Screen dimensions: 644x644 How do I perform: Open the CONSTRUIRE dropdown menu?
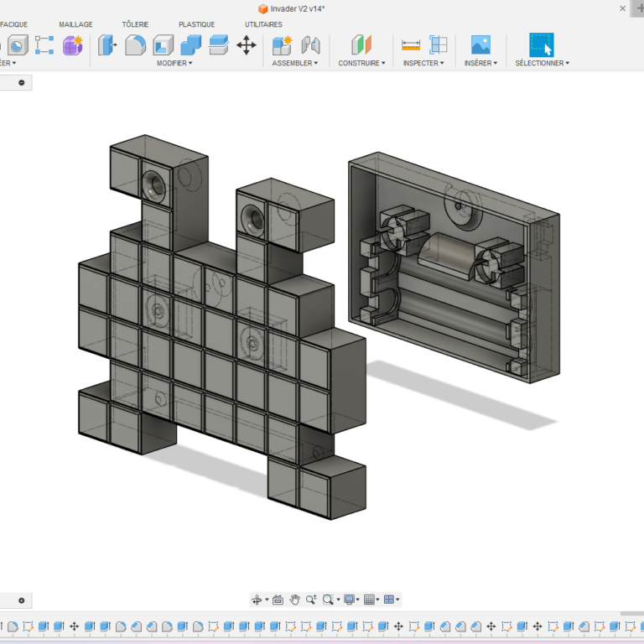[362, 63]
